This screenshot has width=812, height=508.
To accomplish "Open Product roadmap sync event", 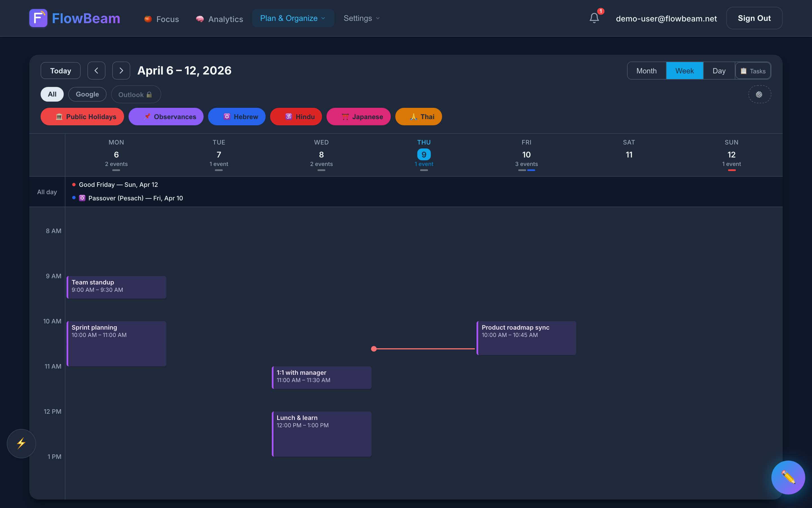I will (x=526, y=338).
